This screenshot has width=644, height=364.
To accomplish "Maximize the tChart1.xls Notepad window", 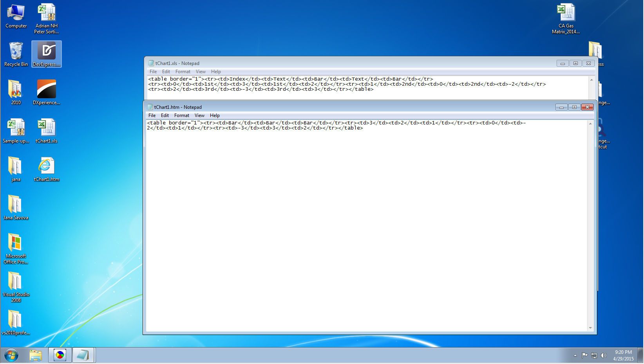I will point(575,63).
